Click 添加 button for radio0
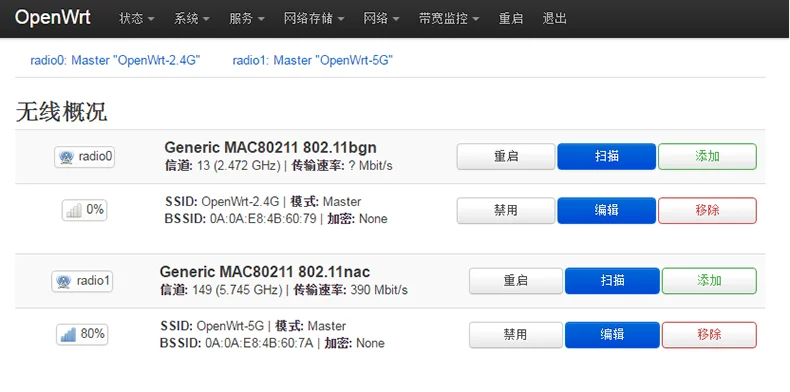The height and width of the screenshot is (392, 790). [x=707, y=157]
